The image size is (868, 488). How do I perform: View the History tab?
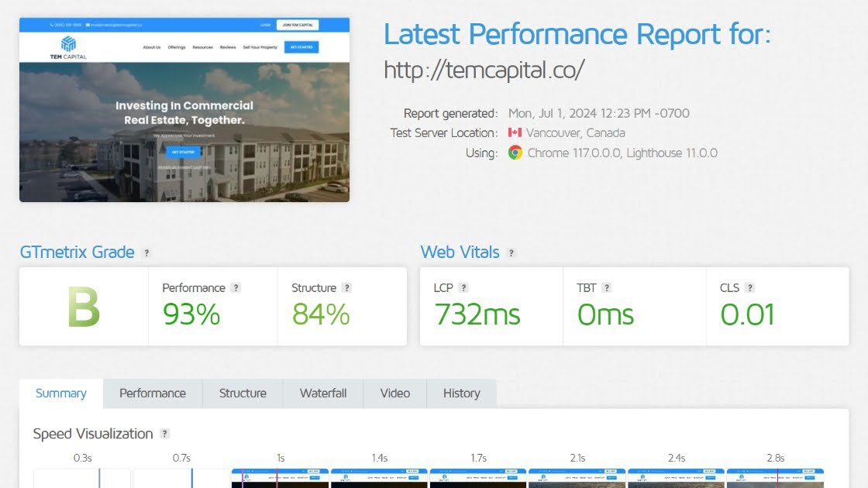[461, 393]
